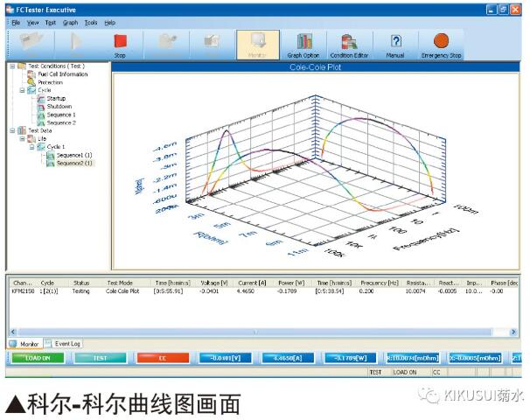Open the Tools menu
The image size is (530, 420).
91,23
